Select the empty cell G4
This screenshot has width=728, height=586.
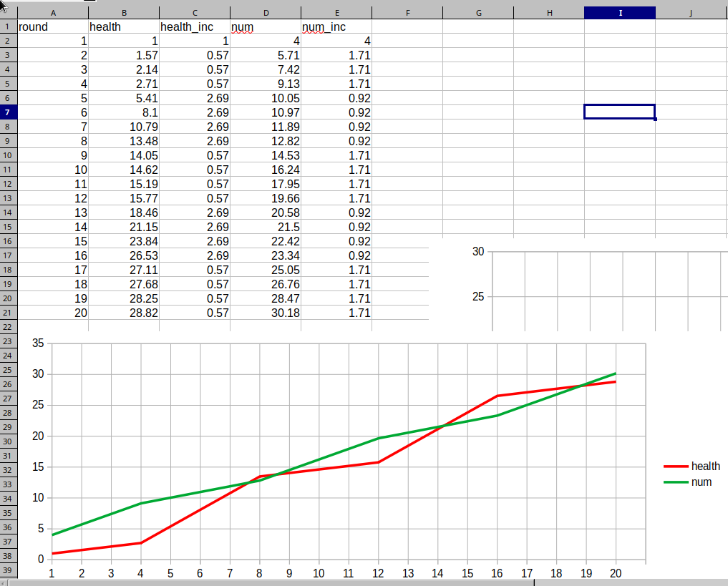[x=477, y=69]
